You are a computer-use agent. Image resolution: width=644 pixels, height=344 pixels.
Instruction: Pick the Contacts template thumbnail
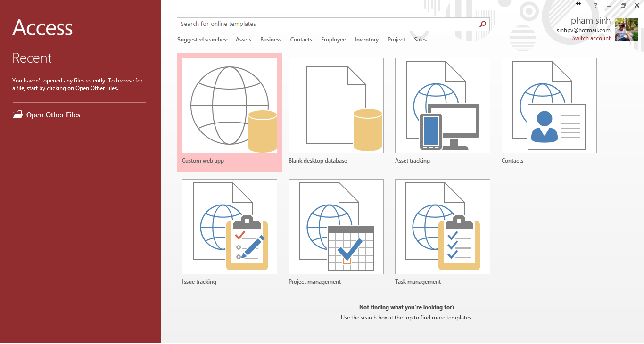(x=549, y=106)
